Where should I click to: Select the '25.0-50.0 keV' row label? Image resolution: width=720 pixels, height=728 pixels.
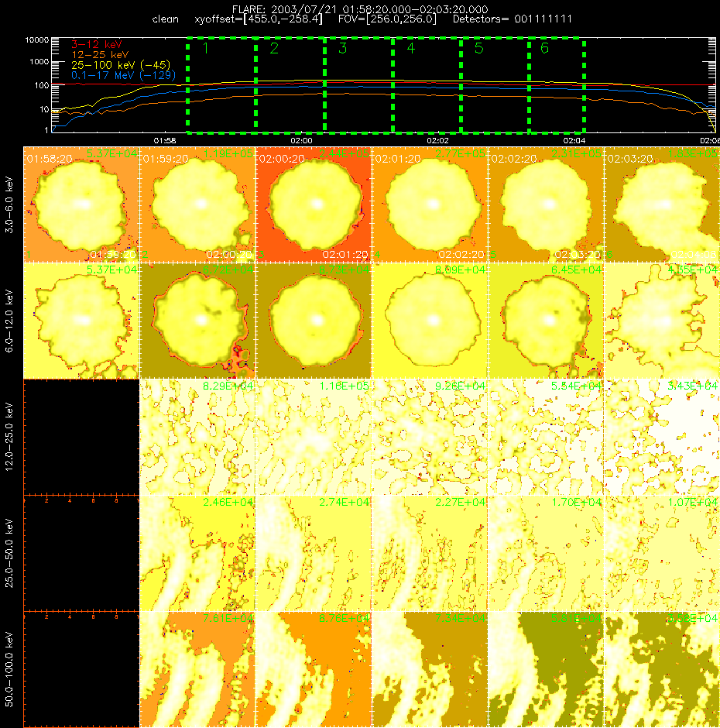pyautogui.click(x=9, y=554)
